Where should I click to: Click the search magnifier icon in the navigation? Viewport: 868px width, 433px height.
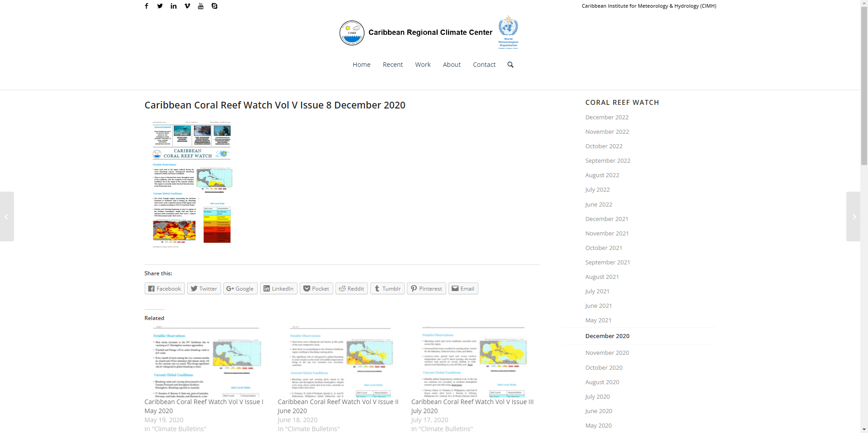(x=510, y=64)
